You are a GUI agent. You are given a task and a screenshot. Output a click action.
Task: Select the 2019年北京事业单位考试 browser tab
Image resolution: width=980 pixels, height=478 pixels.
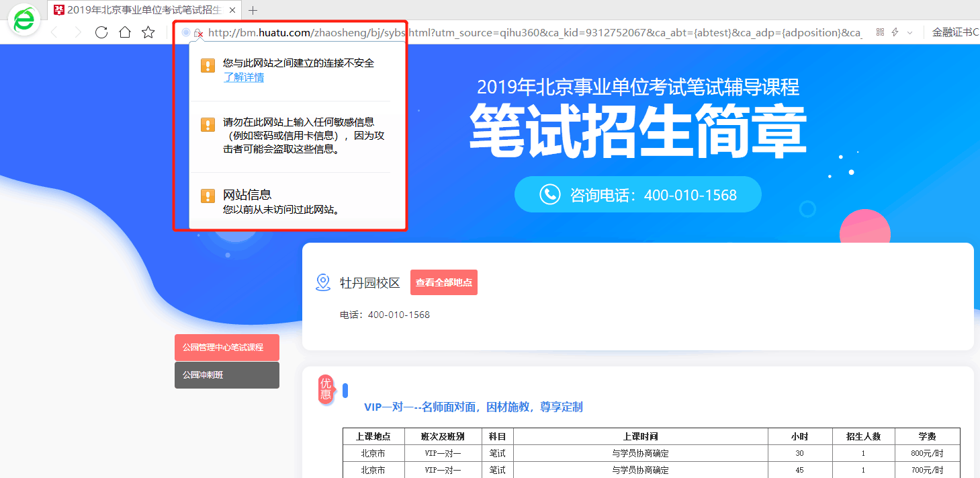click(x=142, y=10)
